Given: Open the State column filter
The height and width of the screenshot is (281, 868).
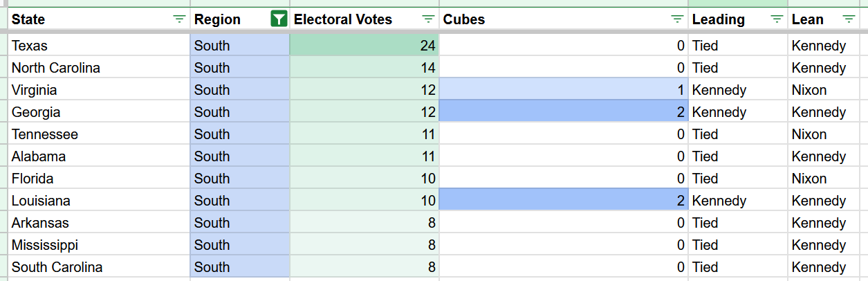Looking at the screenshot, I should point(179,19).
